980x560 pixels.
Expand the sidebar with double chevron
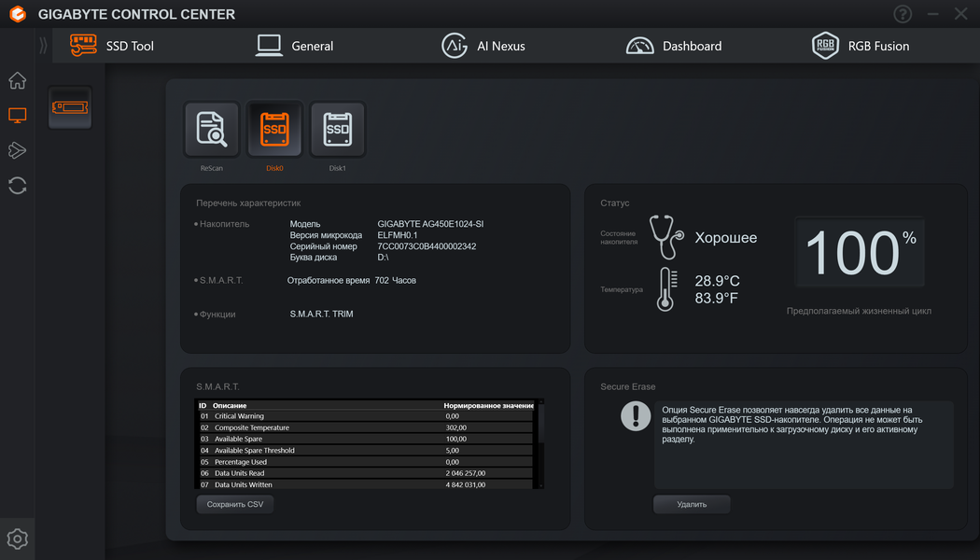43,46
